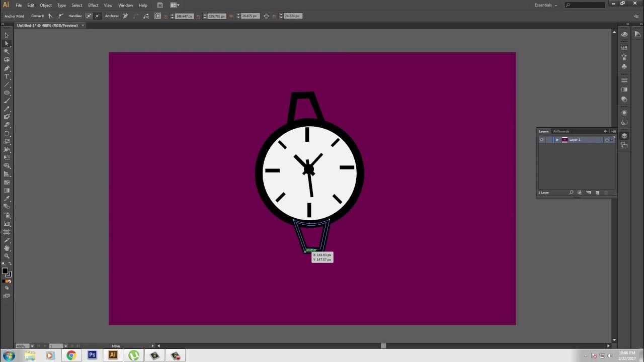Screen dimensions: 644x362
Task: Select the Symbol Sprayer tool
Action: [x=7, y=215]
